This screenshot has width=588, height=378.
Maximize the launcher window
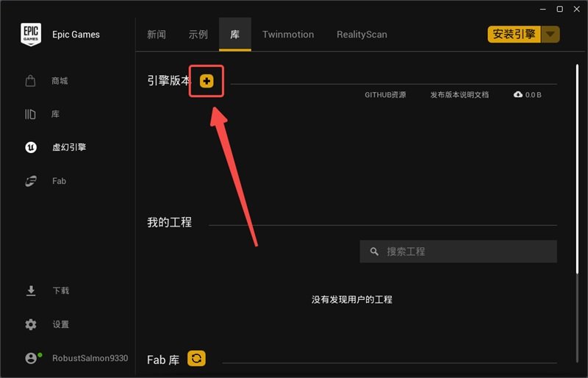[560, 9]
